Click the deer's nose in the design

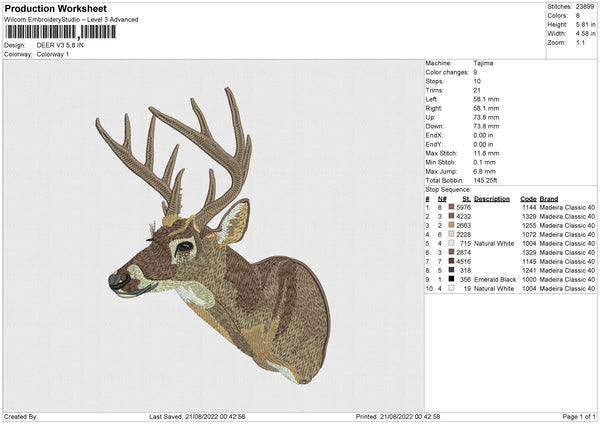coord(116,278)
